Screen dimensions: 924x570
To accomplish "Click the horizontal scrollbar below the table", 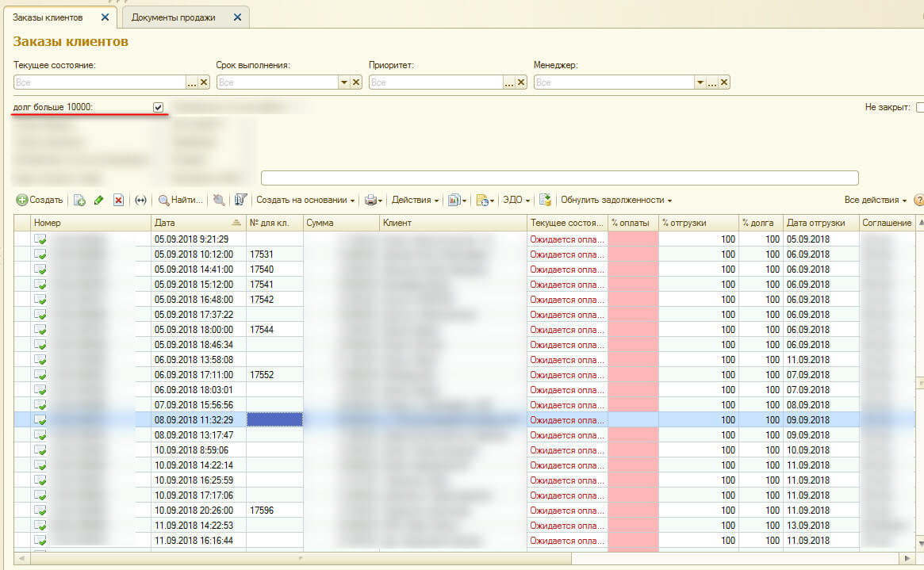I will click(x=460, y=558).
